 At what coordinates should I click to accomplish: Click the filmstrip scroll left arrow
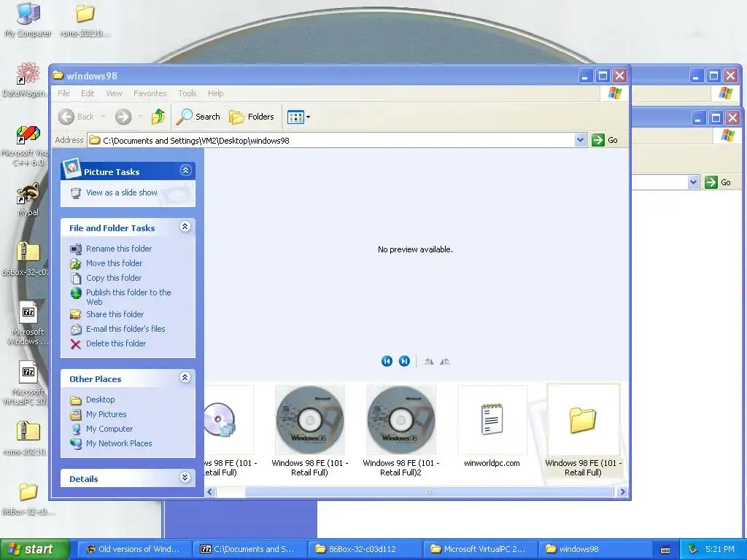point(210,492)
